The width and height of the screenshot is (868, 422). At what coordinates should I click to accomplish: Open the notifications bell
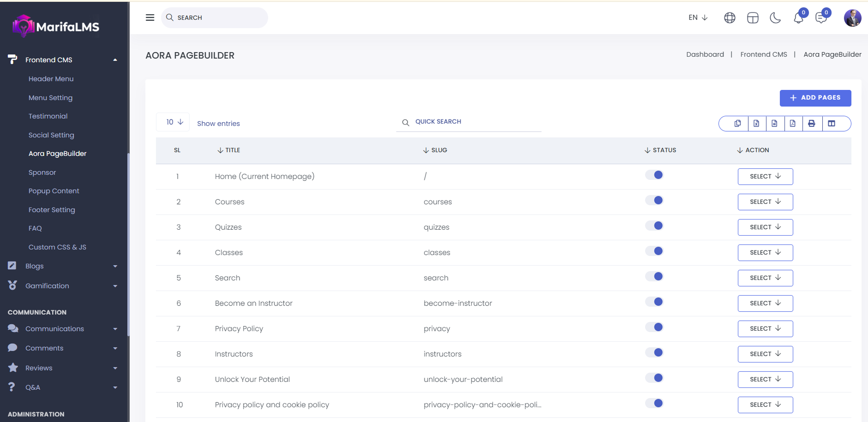click(x=798, y=18)
